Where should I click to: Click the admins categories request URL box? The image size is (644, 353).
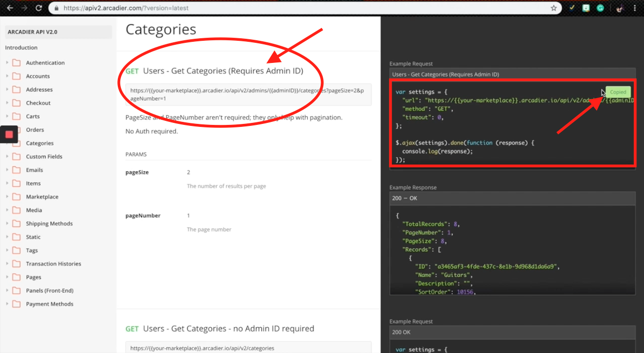(249, 95)
